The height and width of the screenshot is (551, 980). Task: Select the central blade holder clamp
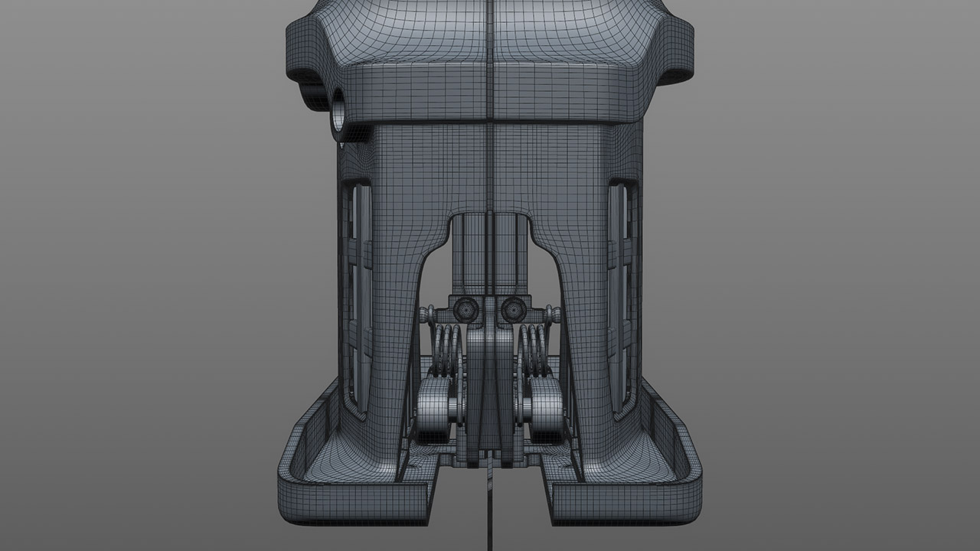(490, 383)
